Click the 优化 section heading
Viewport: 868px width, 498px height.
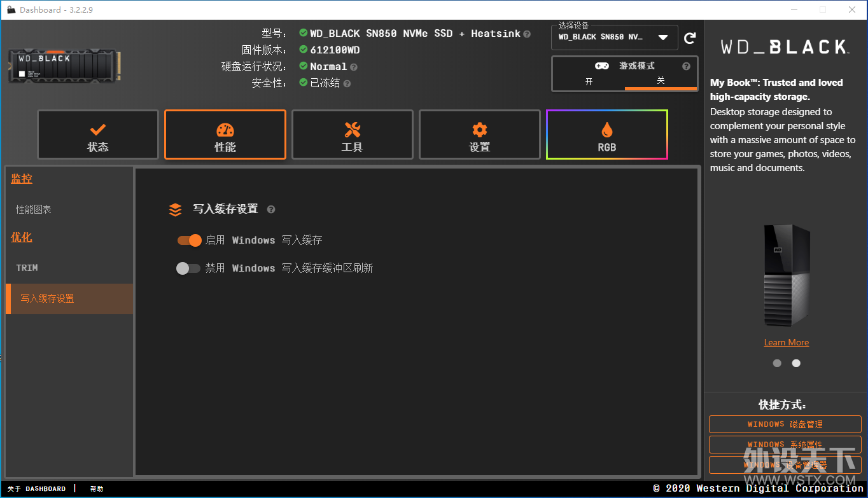coord(22,237)
